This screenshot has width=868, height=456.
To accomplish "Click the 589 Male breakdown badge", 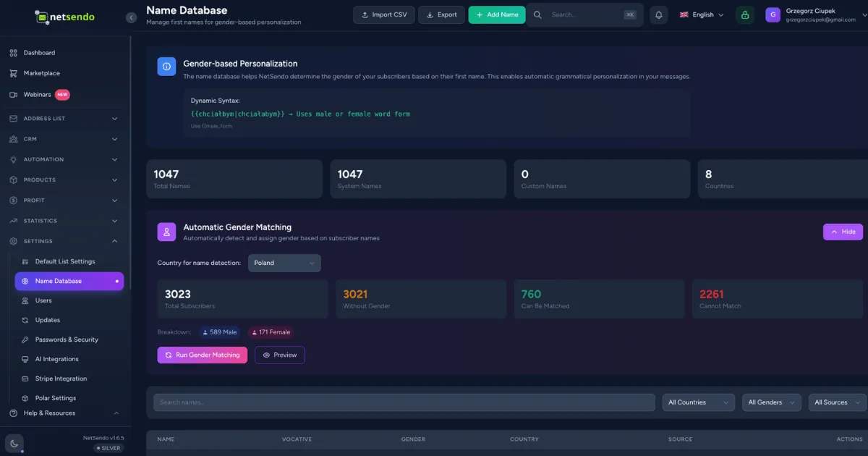I will point(219,332).
